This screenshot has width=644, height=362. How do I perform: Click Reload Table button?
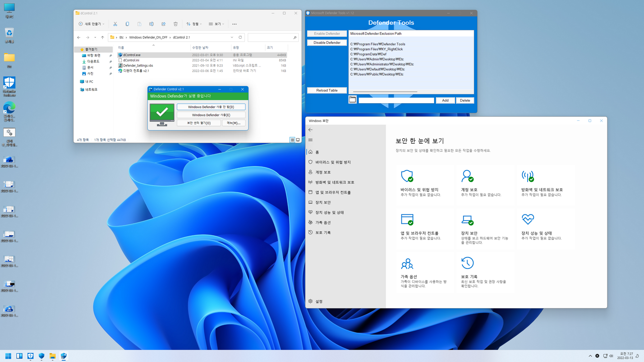coord(327,90)
